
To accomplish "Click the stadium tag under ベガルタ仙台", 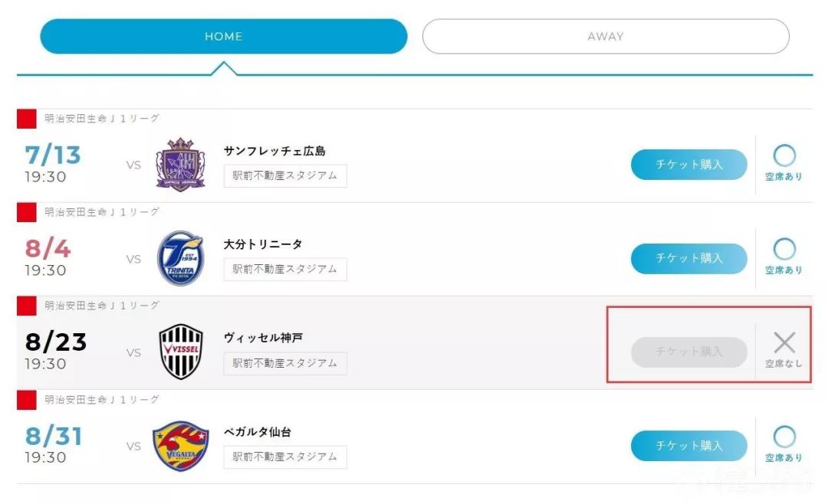I will tap(285, 457).
